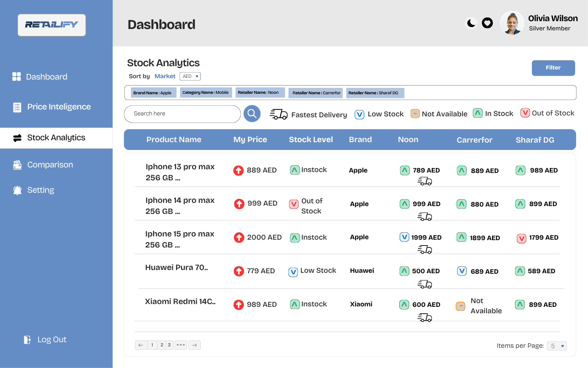The image size is (588, 368).
Task: Click the Low Stock legend indicator
Action: 359,114
